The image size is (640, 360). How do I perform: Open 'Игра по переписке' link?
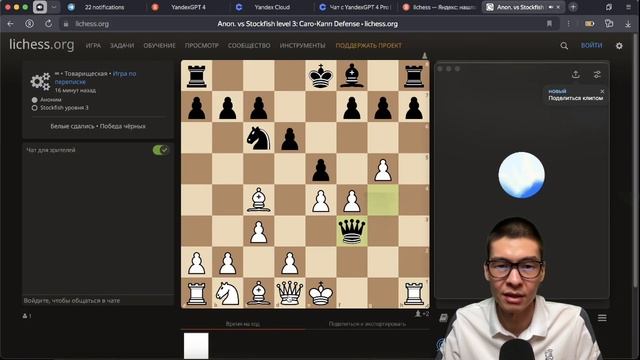pyautogui.click(x=96, y=78)
